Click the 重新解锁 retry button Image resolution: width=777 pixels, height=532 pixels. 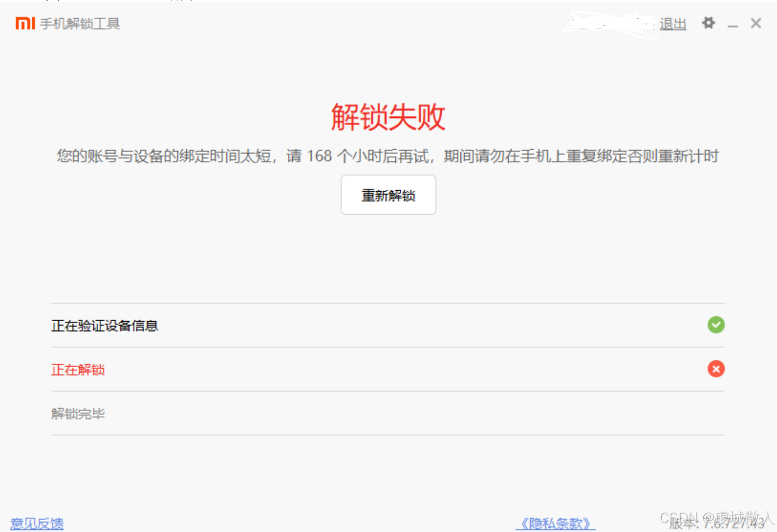pyautogui.click(x=388, y=195)
